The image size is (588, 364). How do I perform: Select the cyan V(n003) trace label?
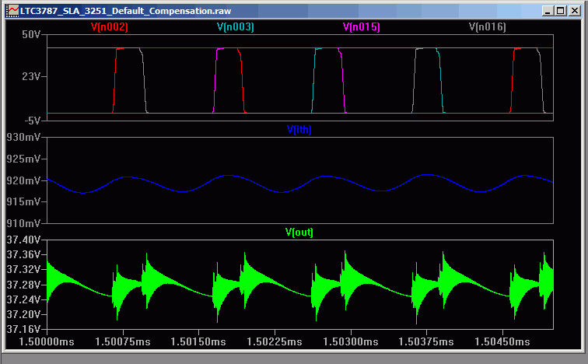(x=236, y=26)
